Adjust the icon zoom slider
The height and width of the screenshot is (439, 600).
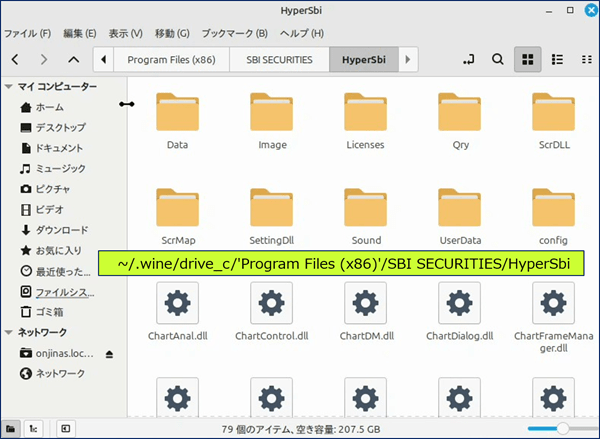562,428
